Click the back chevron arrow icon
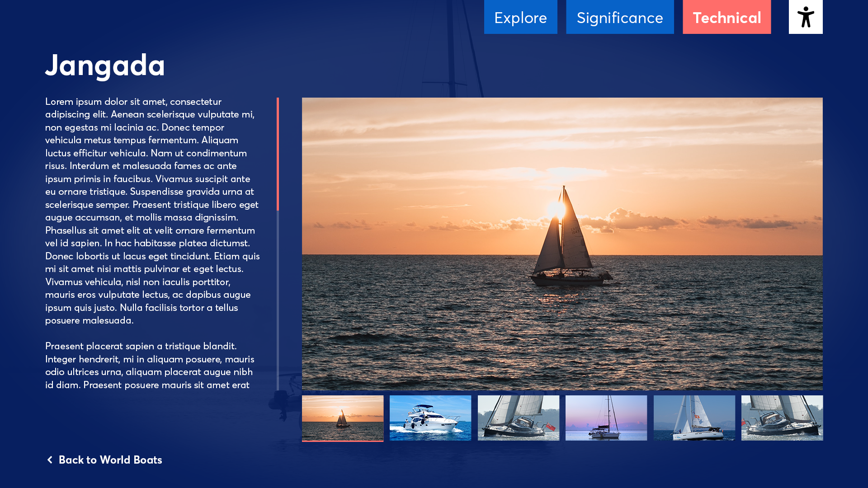Viewport: 868px width, 488px height. point(50,460)
